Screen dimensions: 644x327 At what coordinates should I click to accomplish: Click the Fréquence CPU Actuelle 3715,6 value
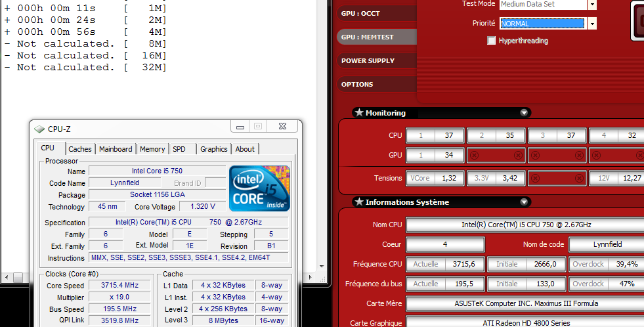[x=445, y=264]
